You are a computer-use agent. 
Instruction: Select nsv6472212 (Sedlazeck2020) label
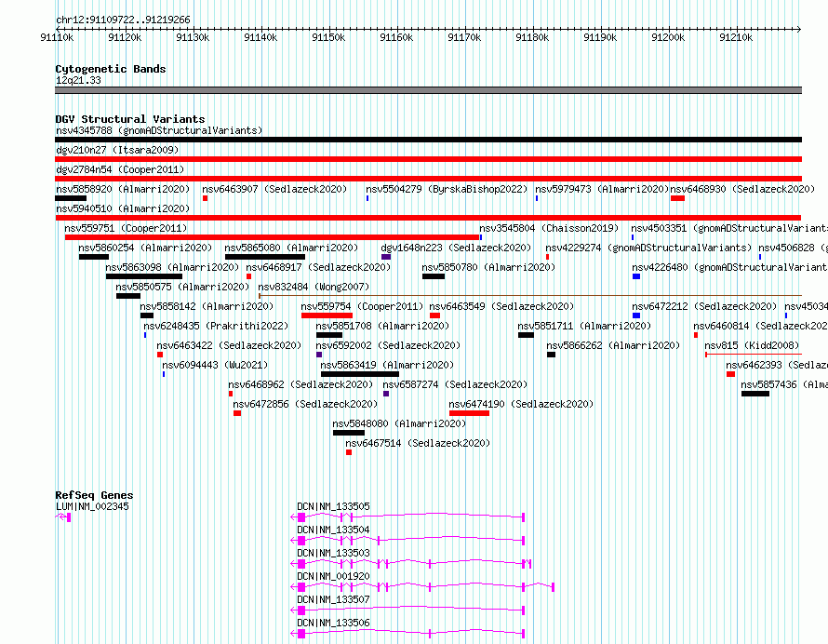pos(704,306)
